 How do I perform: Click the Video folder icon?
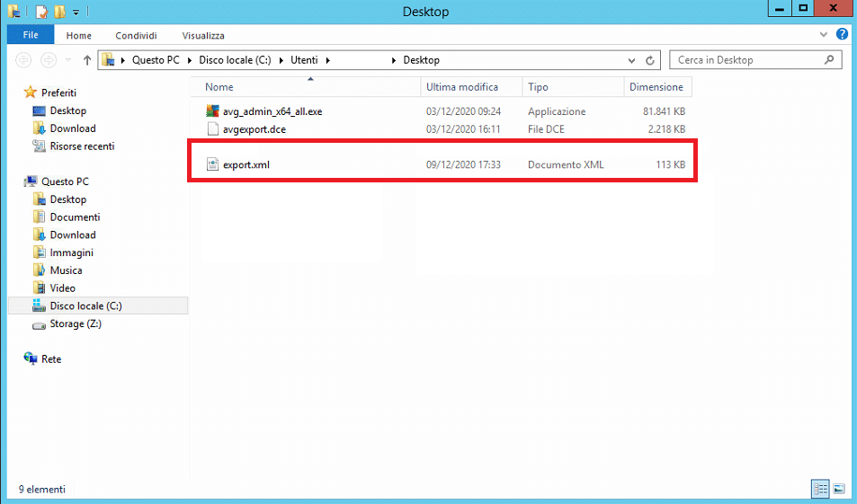pyautogui.click(x=39, y=287)
